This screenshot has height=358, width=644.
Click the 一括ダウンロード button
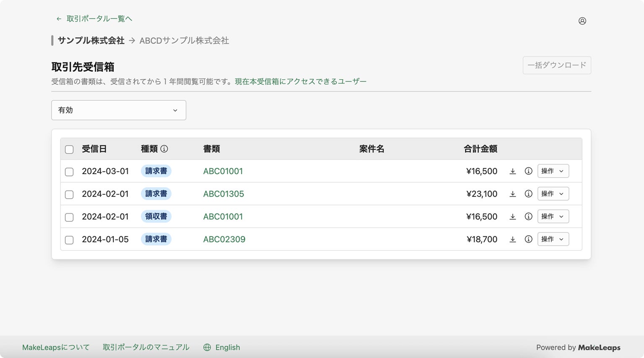557,65
